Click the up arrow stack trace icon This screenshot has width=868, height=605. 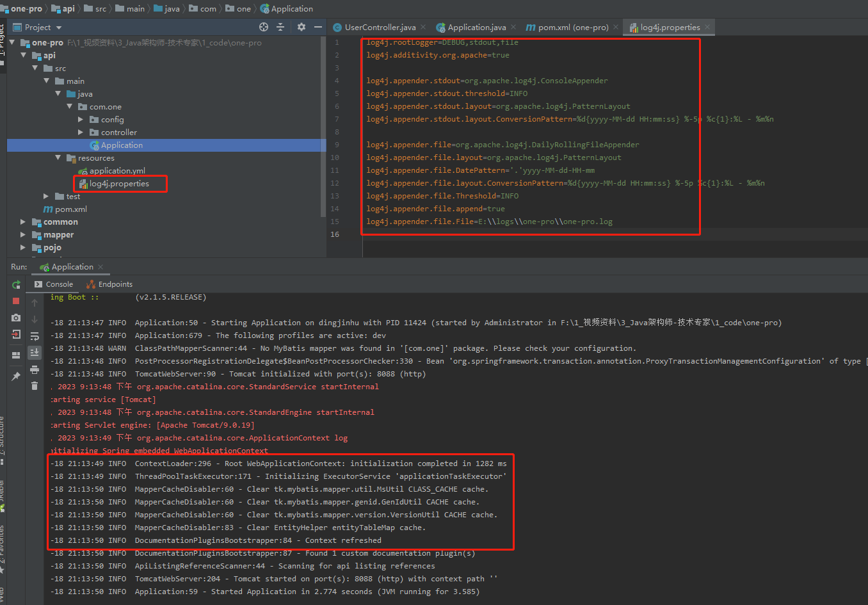point(35,303)
